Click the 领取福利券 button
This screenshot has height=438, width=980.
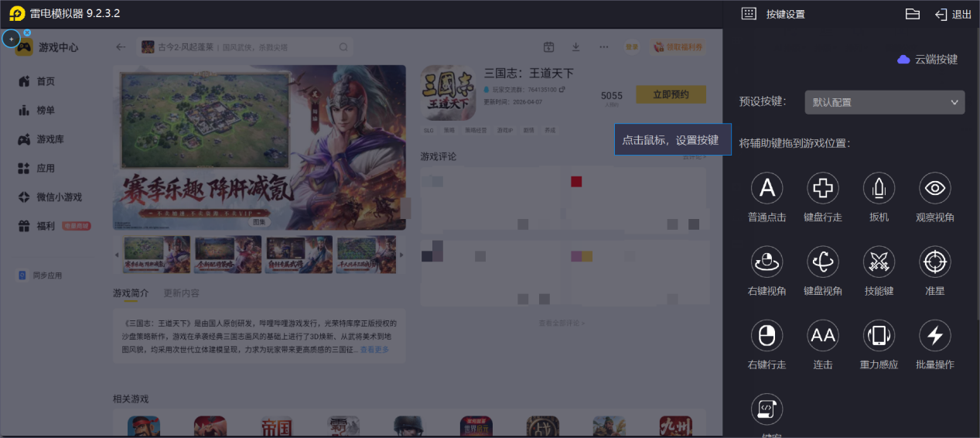tap(678, 47)
